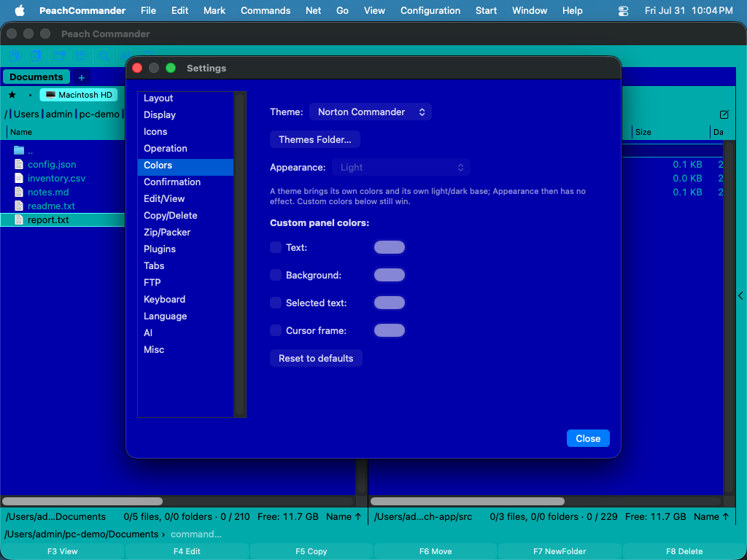This screenshot has width=747, height=560.
Task: Click the notes.md file icon
Action: pos(18,192)
